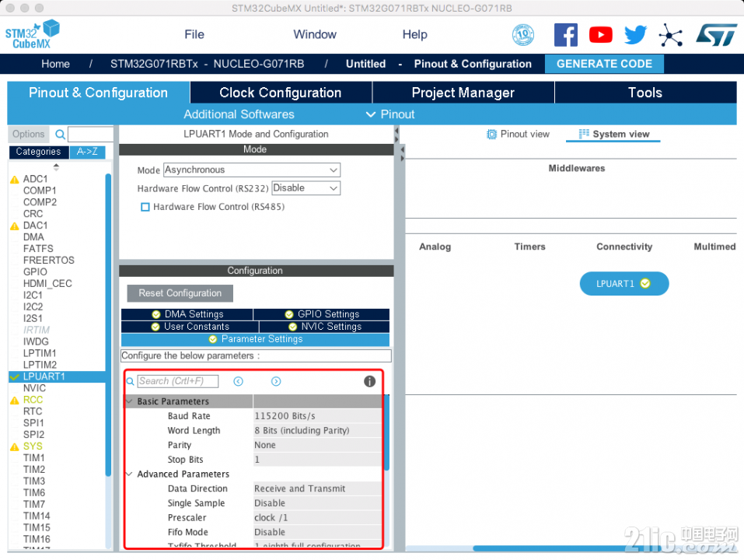Collapse the category list sort arrow
This screenshot has height=560, width=744.
pyautogui.click(x=57, y=166)
